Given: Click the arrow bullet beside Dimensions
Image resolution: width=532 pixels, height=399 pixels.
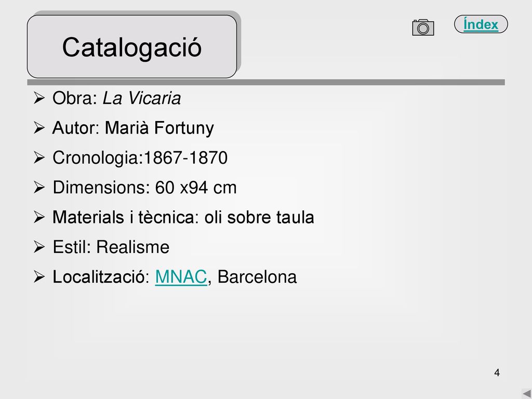Looking at the screenshot, I should tap(39, 187).
